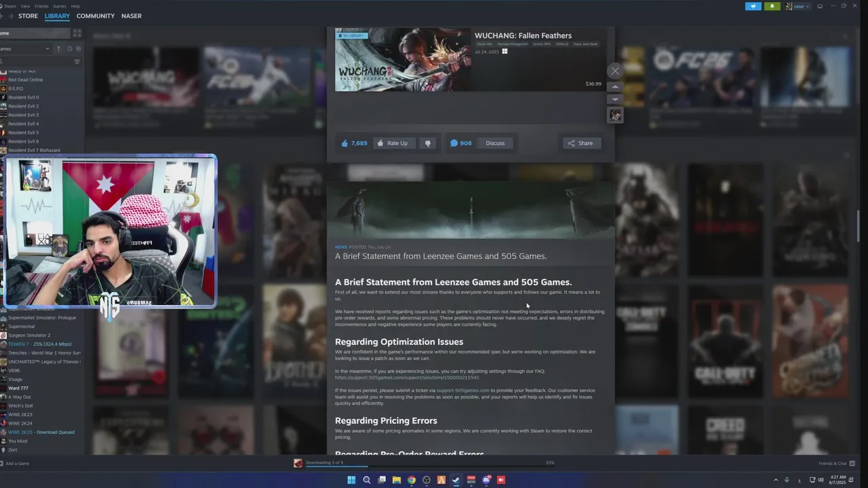Open the Help menu
The height and width of the screenshot is (488, 868).
point(75,6)
